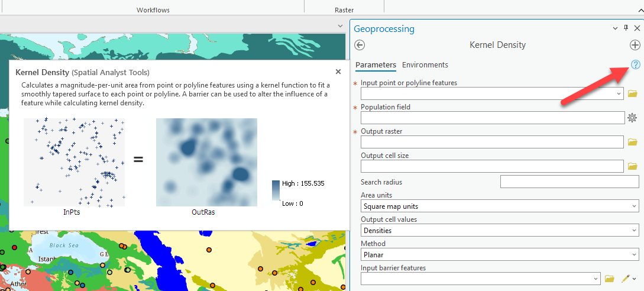The width and height of the screenshot is (644, 291).
Task: Browse for Output cell size dataset
Action: (x=632, y=166)
